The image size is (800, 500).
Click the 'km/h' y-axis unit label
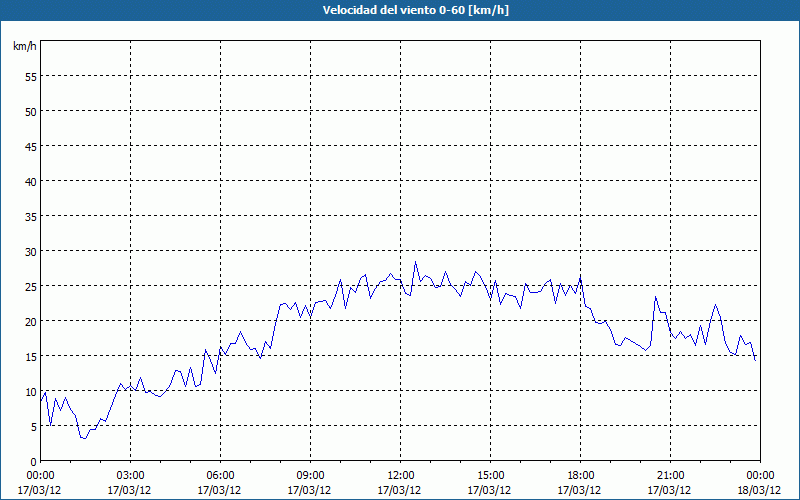(x=24, y=46)
